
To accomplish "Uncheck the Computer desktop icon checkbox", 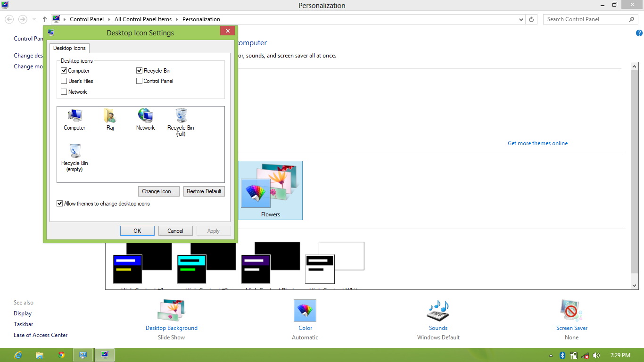I will 64,71.
